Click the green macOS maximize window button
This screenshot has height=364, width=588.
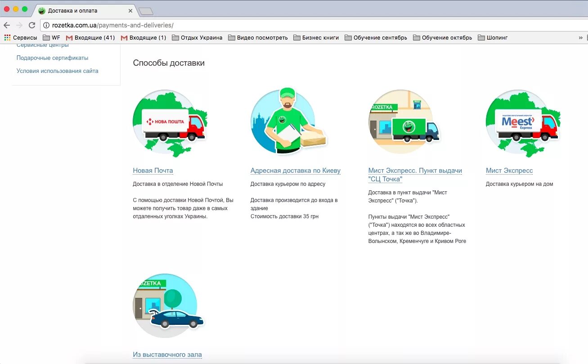25,9
